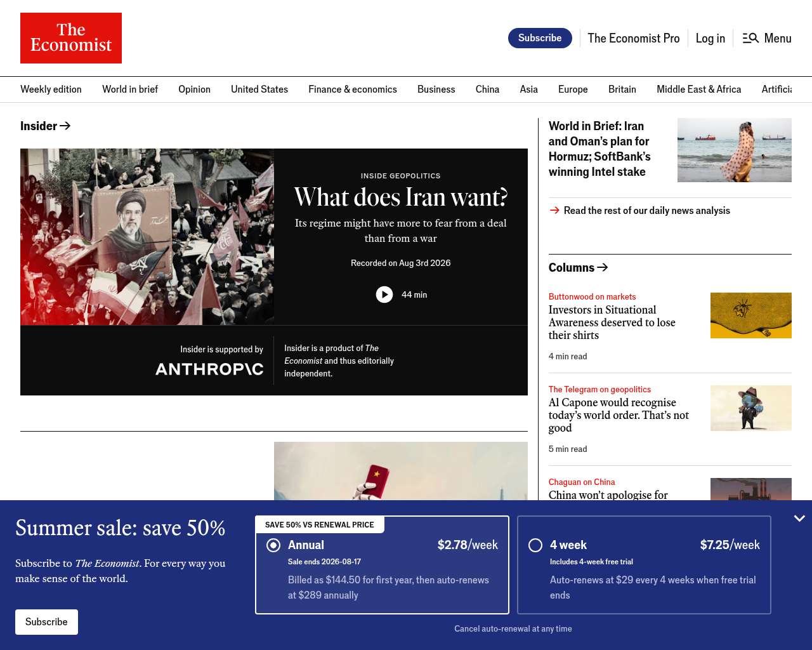
Task: Select the 4 week plan radio button
Action: coord(535,545)
